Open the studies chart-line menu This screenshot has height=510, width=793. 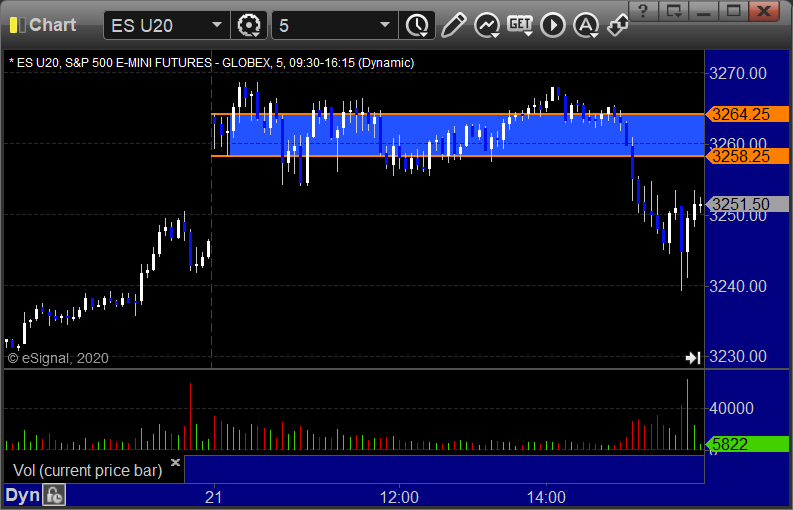point(487,25)
